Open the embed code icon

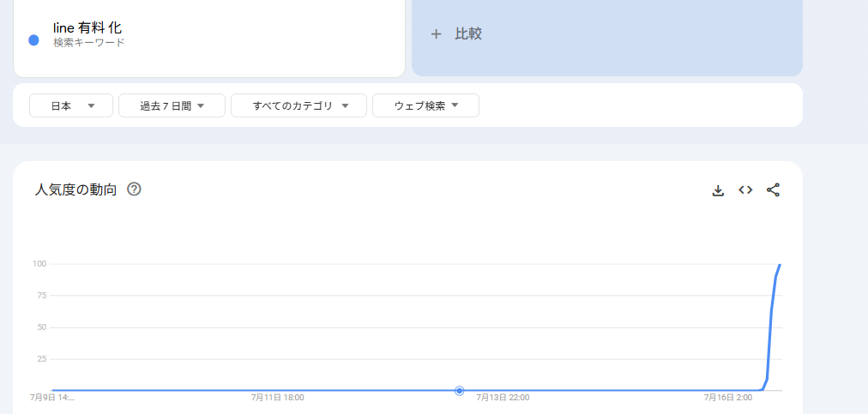tap(745, 189)
